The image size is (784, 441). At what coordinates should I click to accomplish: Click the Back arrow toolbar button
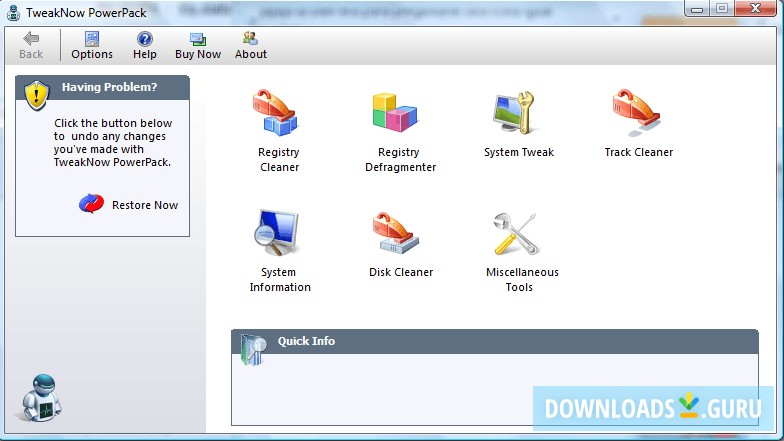pos(31,46)
